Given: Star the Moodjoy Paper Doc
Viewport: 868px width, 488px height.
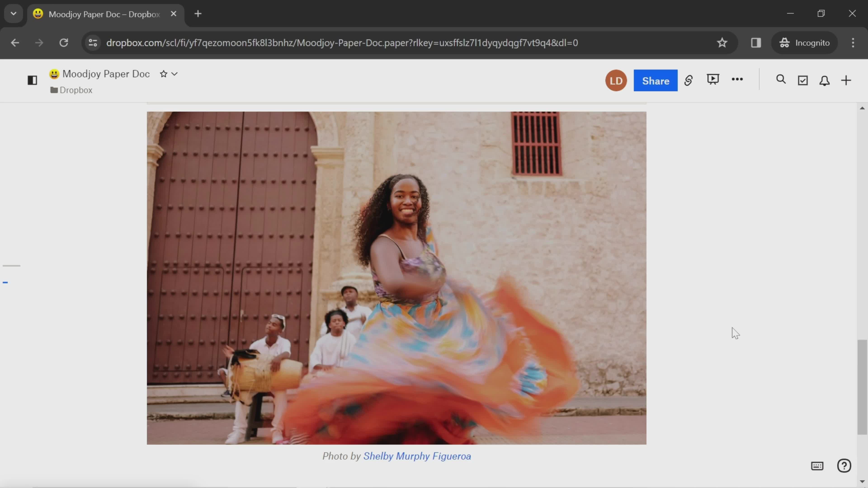Looking at the screenshot, I should pyautogui.click(x=164, y=74).
